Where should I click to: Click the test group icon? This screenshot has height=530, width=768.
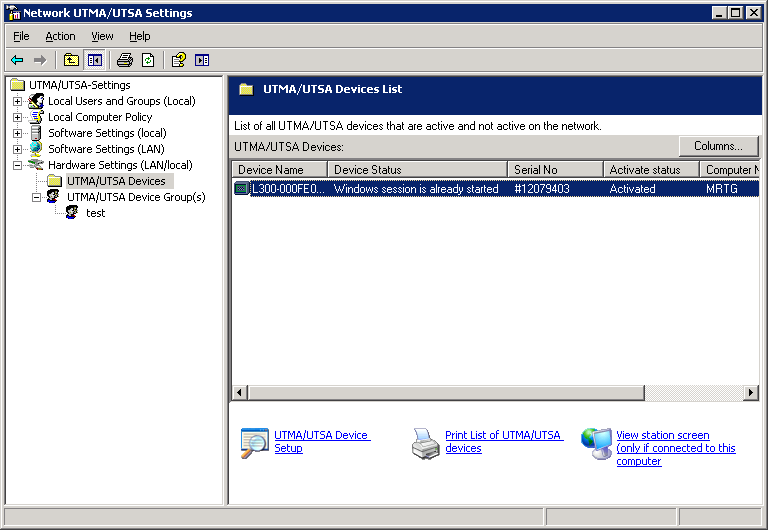[72, 213]
